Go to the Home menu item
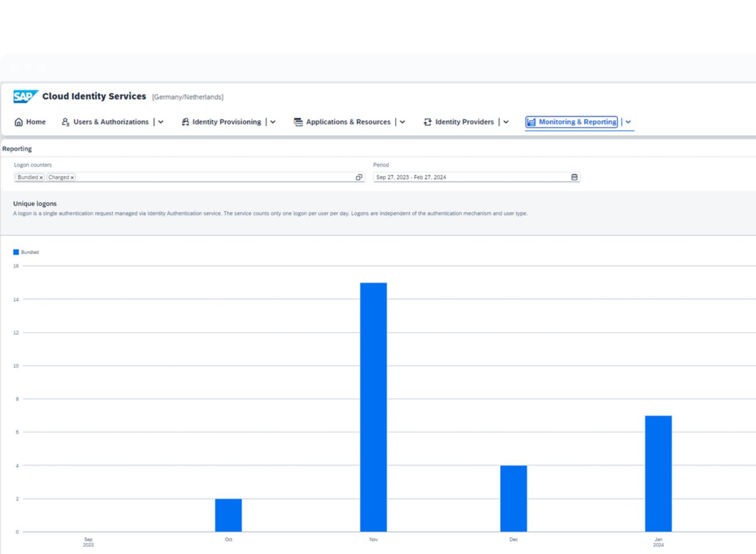The image size is (756, 554). coord(36,122)
